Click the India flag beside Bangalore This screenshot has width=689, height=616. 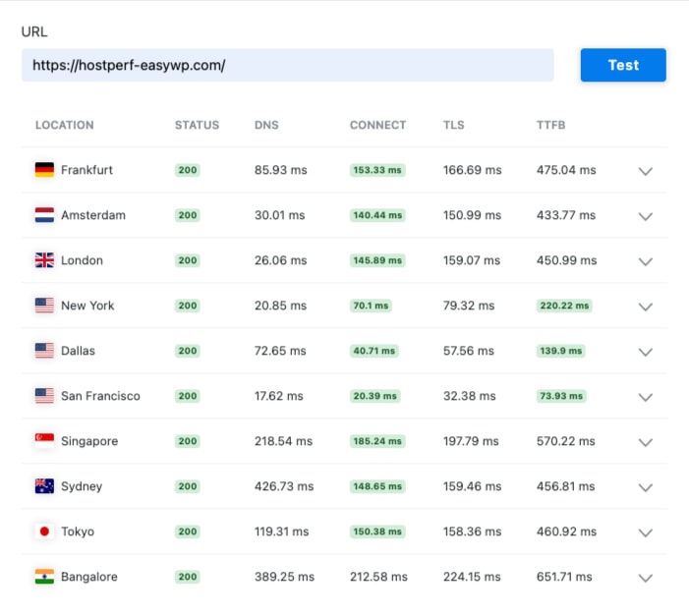pyautogui.click(x=44, y=577)
